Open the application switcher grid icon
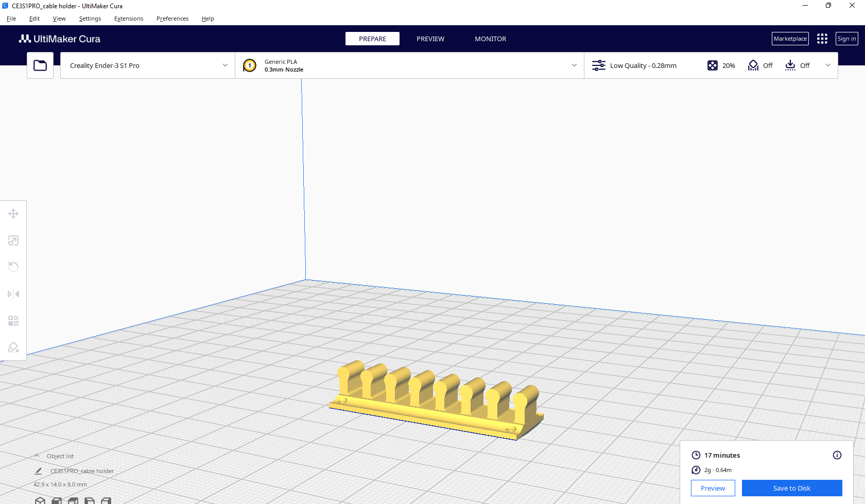Image resolution: width=865 pixels, height=504 pixels. [x=822, y=39]
